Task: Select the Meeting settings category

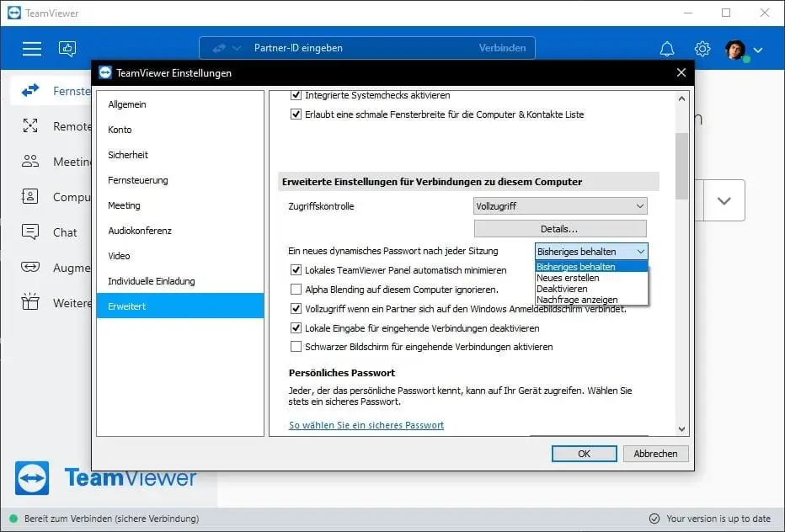Action: [x=180, y=205]
